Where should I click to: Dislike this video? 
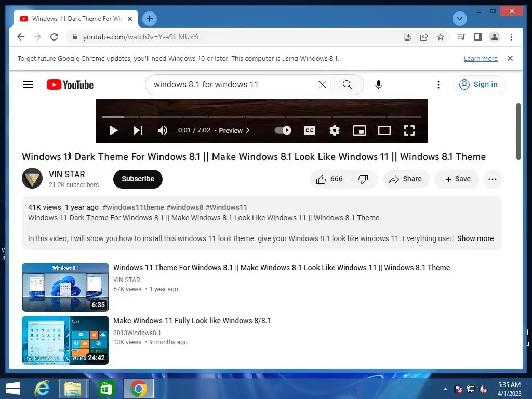click(363, 179)
